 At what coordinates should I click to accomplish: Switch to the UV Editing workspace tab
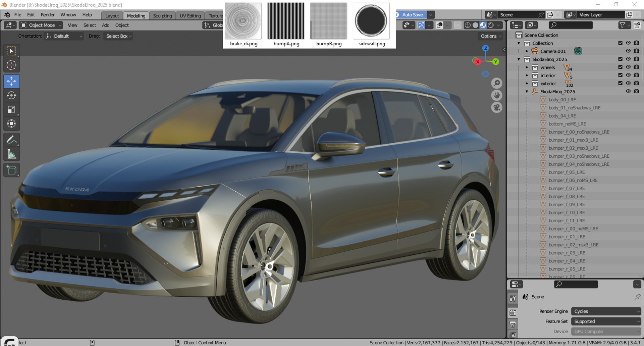tap(190, 16)
